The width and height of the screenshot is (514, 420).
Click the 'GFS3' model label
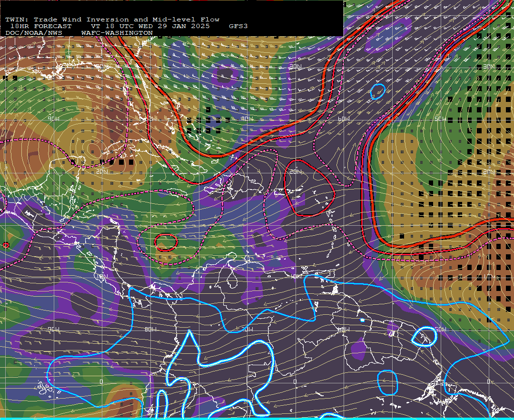[x=238, y=26]
